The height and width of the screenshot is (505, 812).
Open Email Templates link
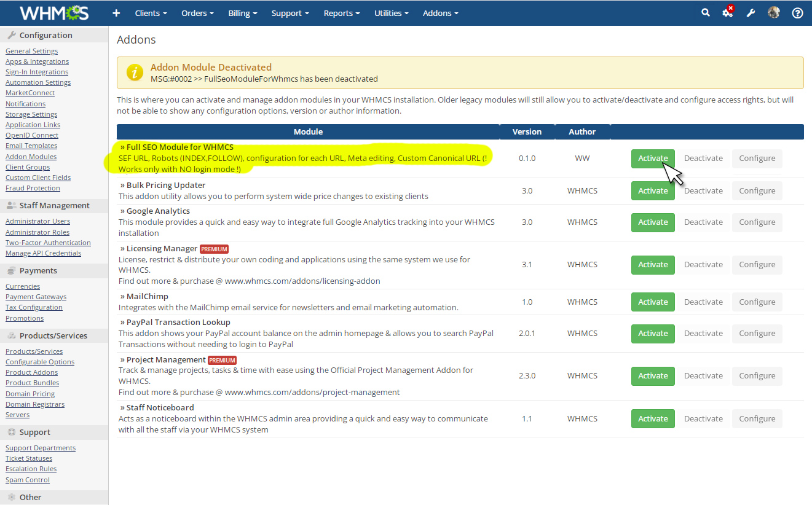[31, 146]
